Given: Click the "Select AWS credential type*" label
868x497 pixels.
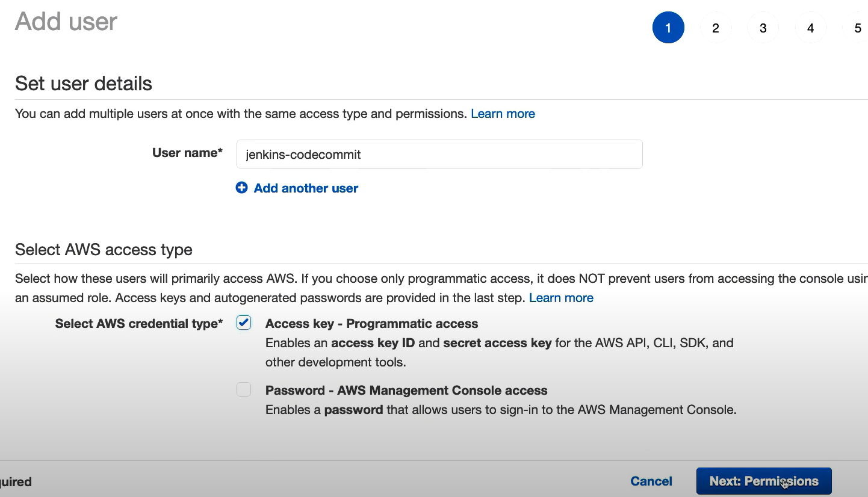Looking at the screenshot, I should [139, 324].
